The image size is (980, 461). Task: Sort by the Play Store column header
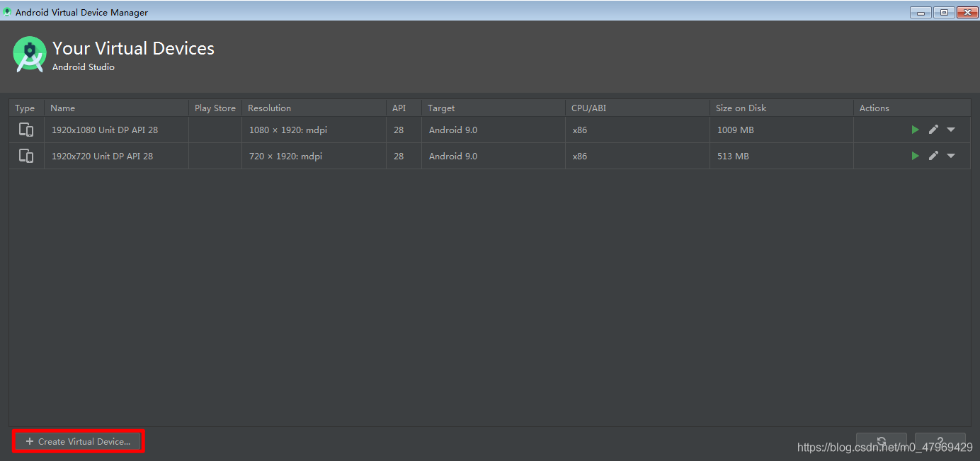[215, 108]
